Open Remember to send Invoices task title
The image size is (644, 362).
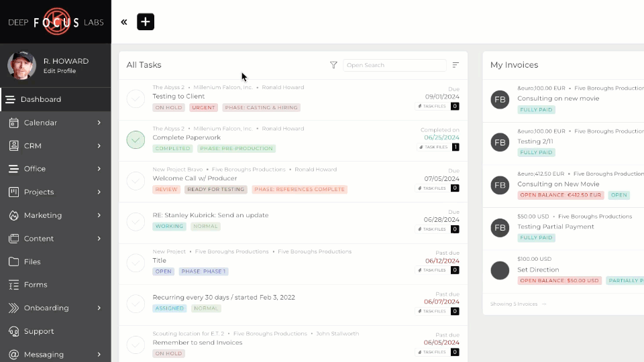[x=197, y=343]
